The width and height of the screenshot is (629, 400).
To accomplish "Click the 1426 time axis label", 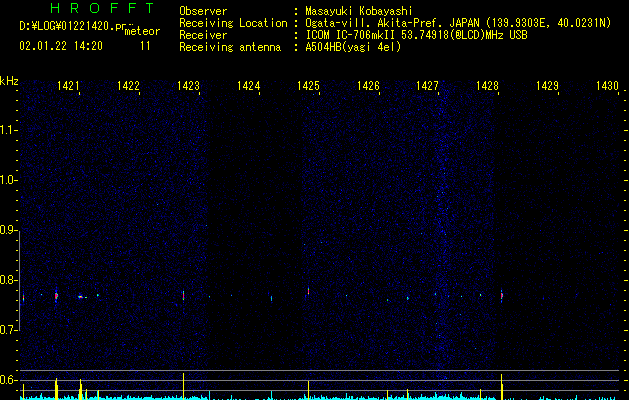I will 368,85.
